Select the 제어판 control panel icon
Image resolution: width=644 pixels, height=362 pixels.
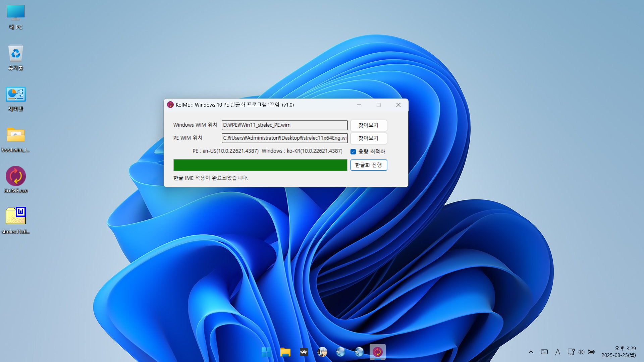16,95
